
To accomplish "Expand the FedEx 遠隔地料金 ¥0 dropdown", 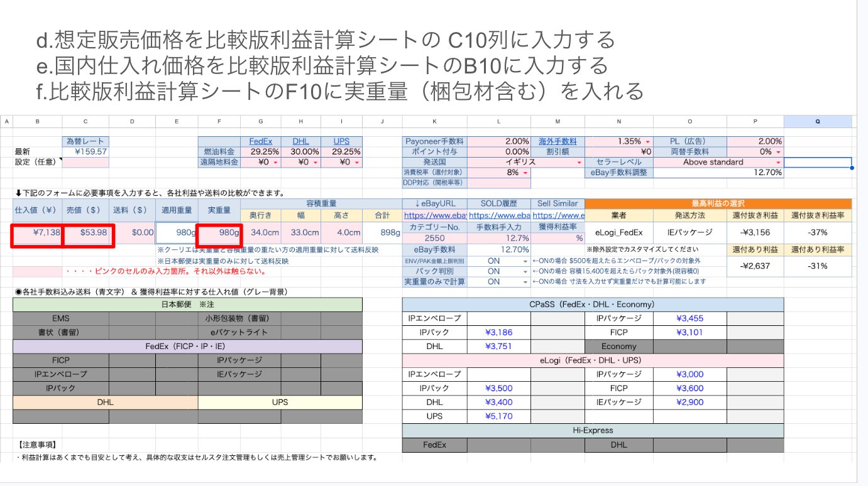I will [x=276, y=163].
